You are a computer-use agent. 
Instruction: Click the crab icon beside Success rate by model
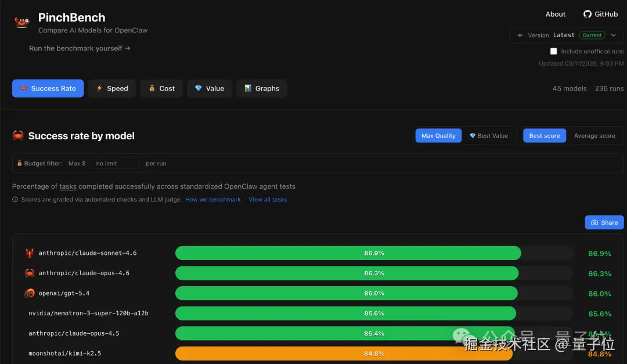(18, 136)
